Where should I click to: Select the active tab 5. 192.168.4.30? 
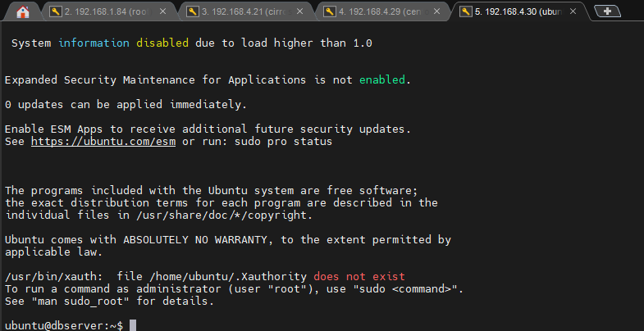click(x=520, y=12)
